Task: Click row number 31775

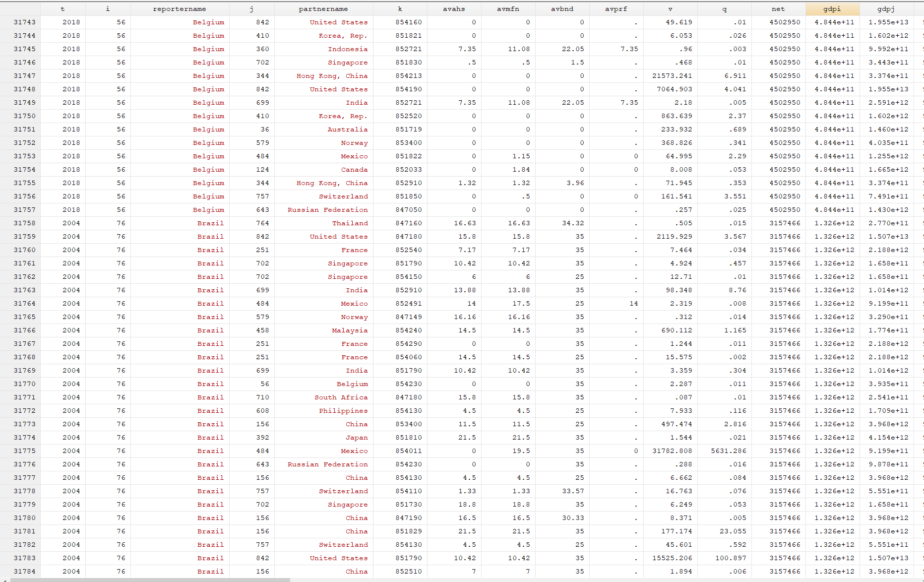Action: pyautogui.click(x=25, y=451)
